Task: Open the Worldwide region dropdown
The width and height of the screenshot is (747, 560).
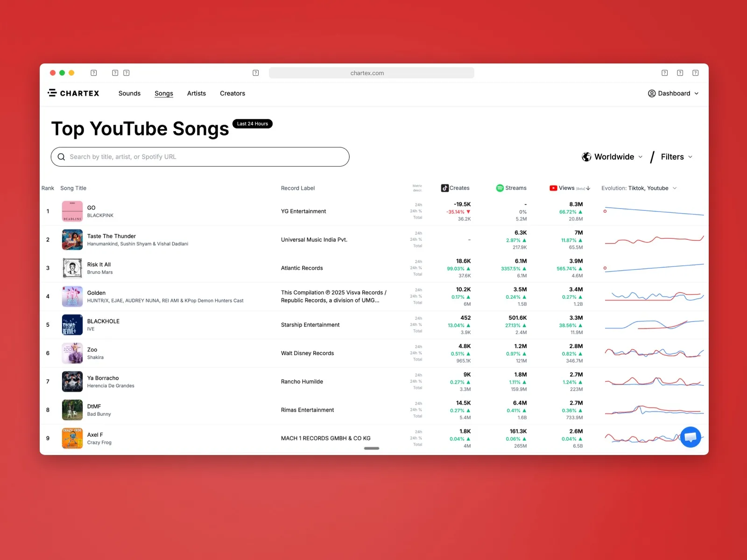Action: click(x=614, y=157)
